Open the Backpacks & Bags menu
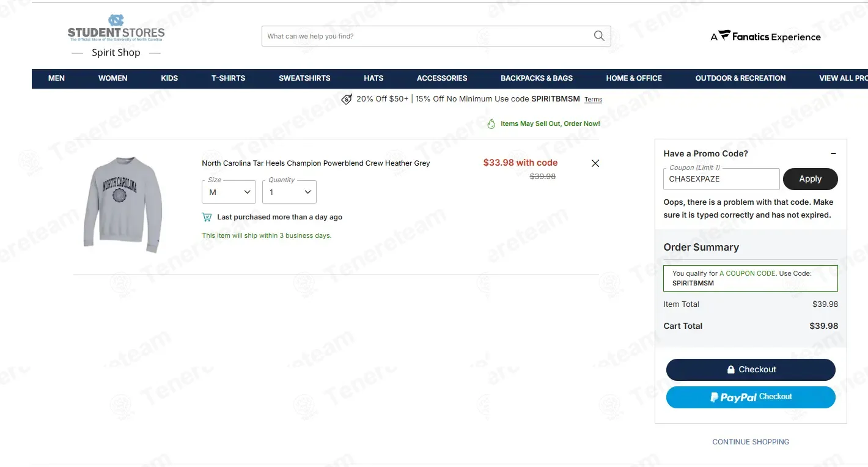This screenshot has height=467, width=868. [537, 78]
